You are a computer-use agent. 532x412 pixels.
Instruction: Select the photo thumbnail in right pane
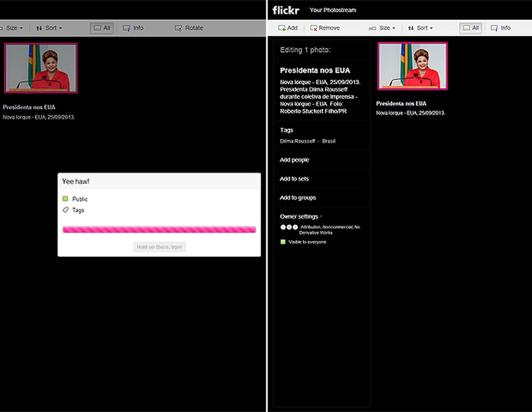(413, 66)
